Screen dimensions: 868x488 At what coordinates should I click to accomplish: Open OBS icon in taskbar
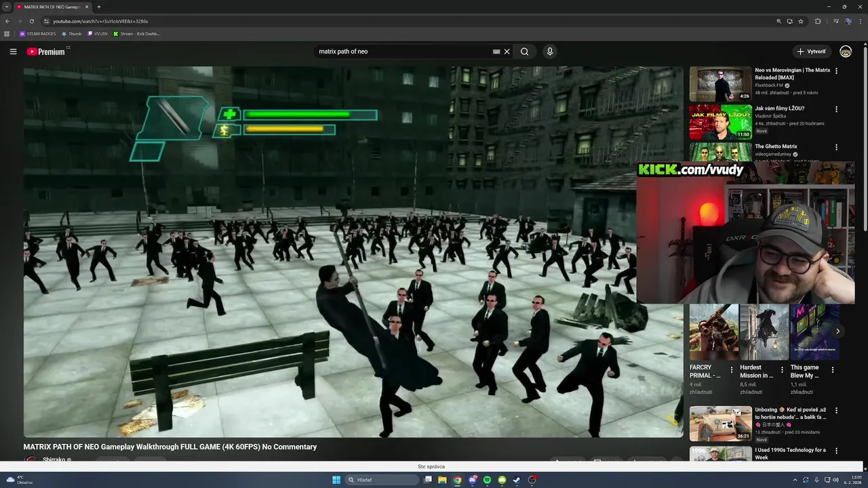click(x=532, y=480)
